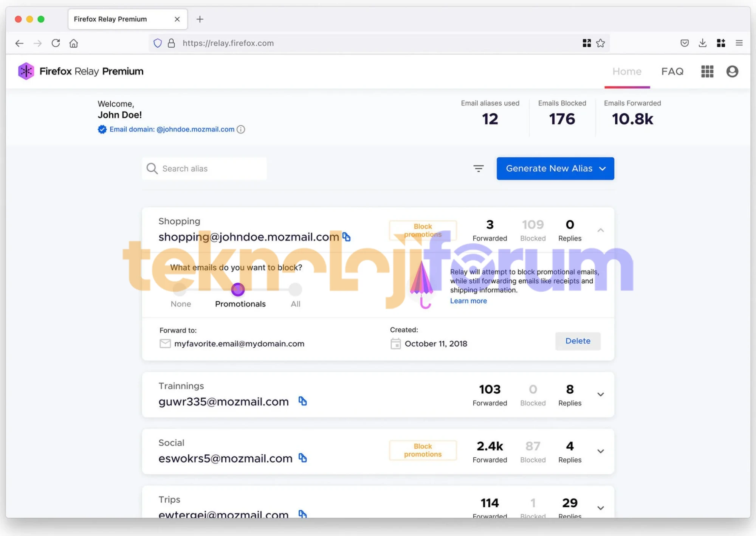Click the Firefox Relay logo

coord(26,71)
